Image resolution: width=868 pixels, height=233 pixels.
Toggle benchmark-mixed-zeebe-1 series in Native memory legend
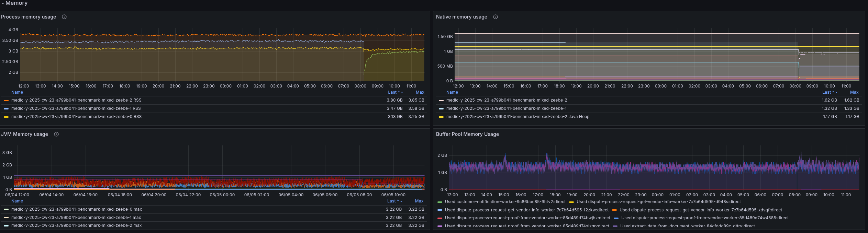pyautogui.click(x=507, y=108)
